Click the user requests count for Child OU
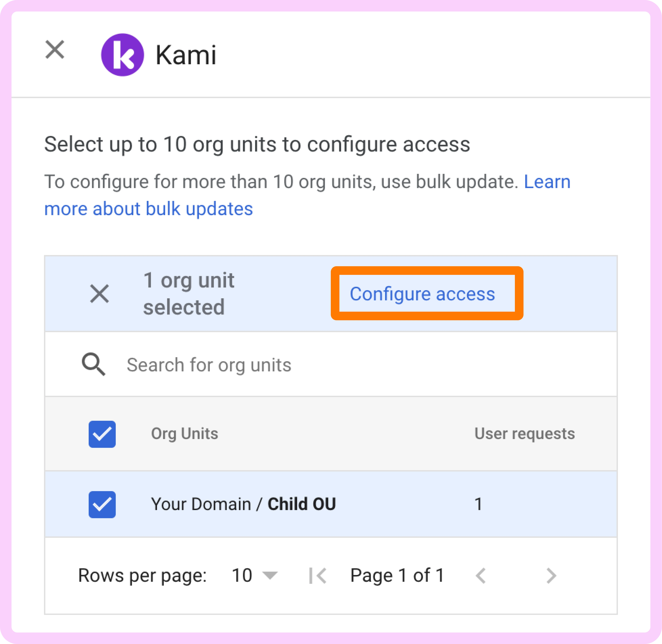Screen dimensions: 662x644 tap(478, 504)
